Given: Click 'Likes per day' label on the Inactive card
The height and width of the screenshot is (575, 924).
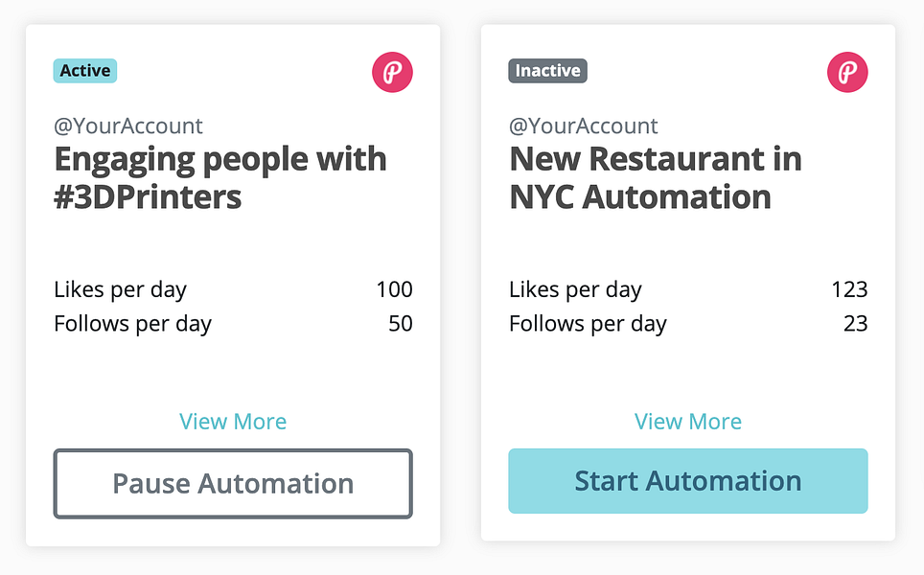Looking at the screenshot, I should [x=575, y=289].
